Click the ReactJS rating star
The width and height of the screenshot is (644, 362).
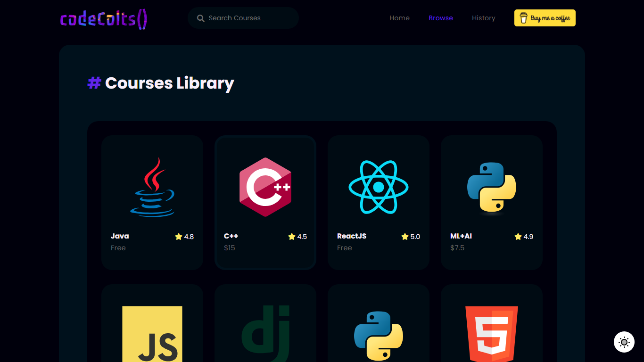coord(405,237)
